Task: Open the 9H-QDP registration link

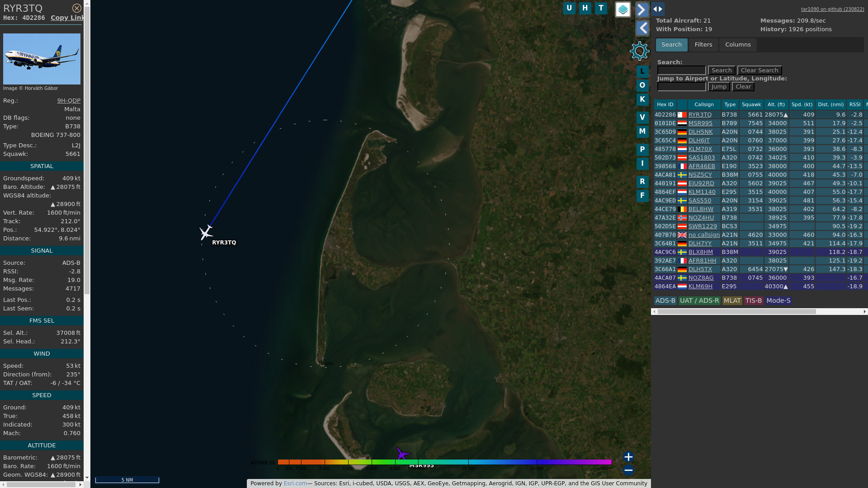Action: click(x=69, y=101)
